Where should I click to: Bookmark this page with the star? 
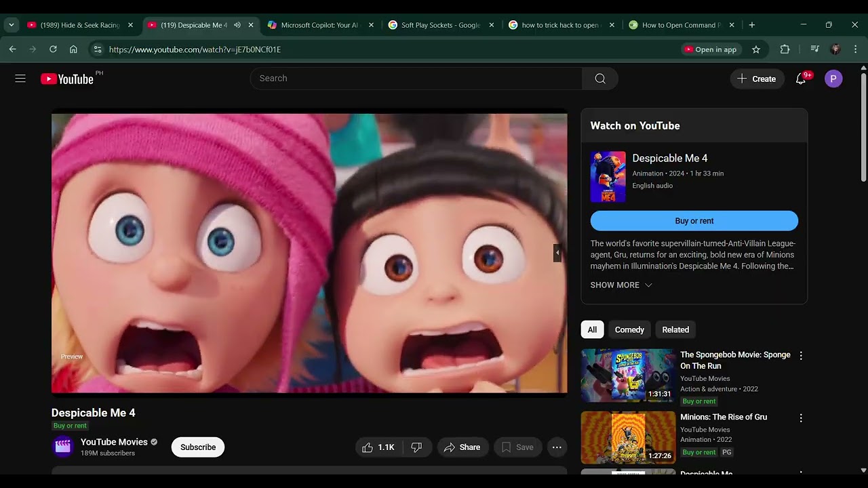pos(756,49)
